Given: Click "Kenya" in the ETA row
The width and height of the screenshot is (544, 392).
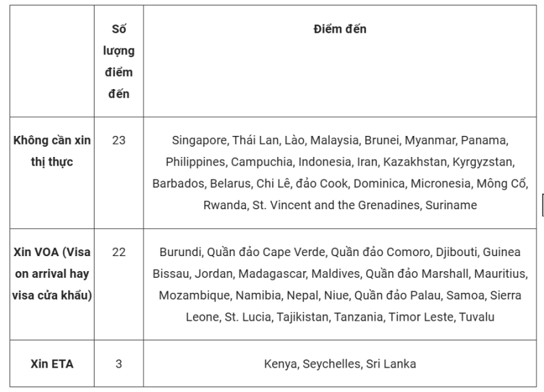Looking at the screenshot, I should [280, 363].
